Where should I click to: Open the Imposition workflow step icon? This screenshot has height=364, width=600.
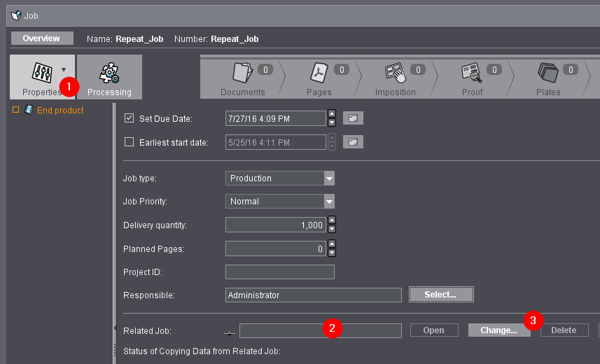[x=394, y=73]
